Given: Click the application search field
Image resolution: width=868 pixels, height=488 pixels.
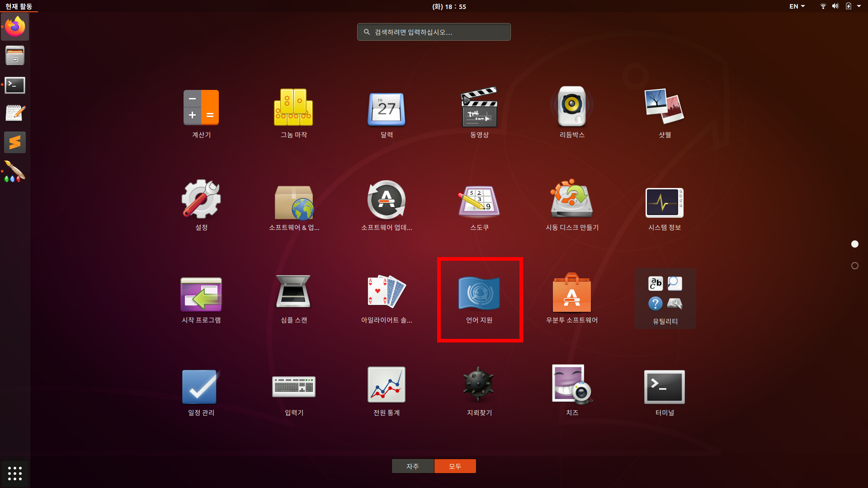Looking at the screenshot, I should tap(434, 32).
